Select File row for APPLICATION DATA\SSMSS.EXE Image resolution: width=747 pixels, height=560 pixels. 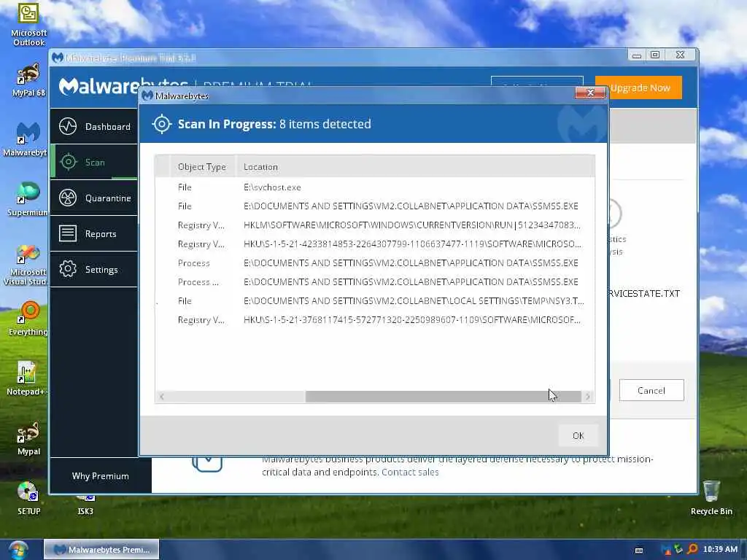click(x=375, y=206)
